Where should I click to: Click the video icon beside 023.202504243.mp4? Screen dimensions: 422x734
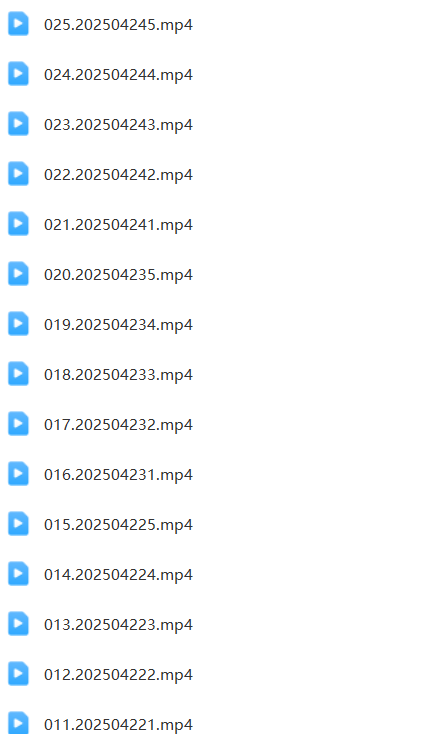pyautogui.click(x=18, y=124)
